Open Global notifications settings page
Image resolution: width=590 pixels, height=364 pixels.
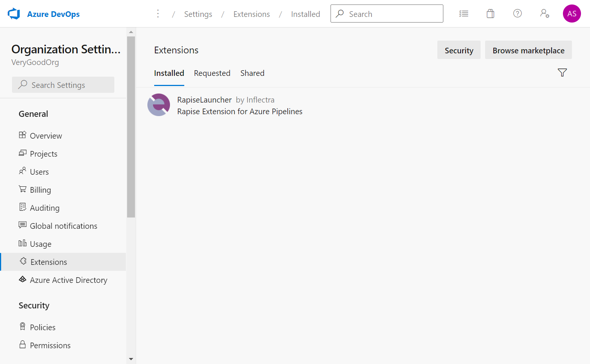coord(64,226)
